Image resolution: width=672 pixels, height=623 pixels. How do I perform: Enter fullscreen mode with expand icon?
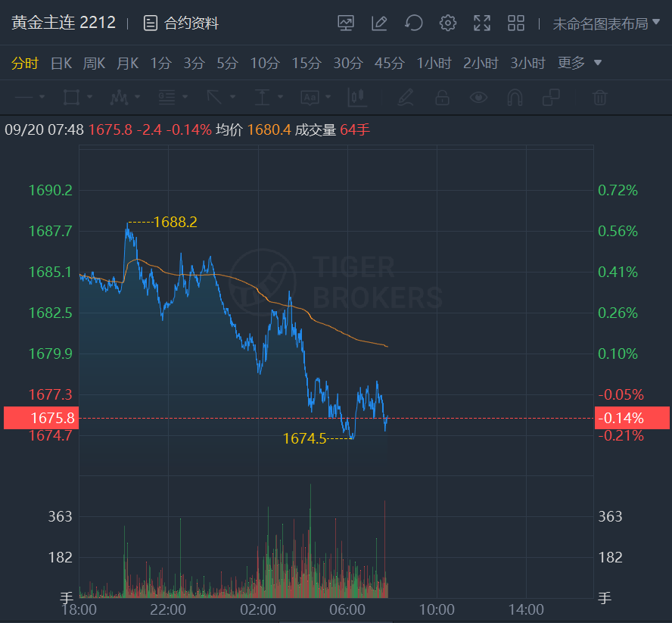[482, 23]
